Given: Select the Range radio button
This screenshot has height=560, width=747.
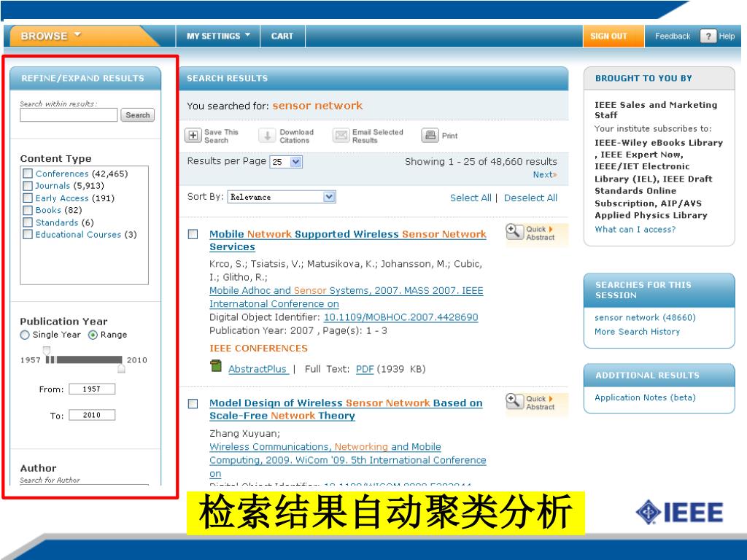Looking at the screenshot, I should [x=93, y=335].
